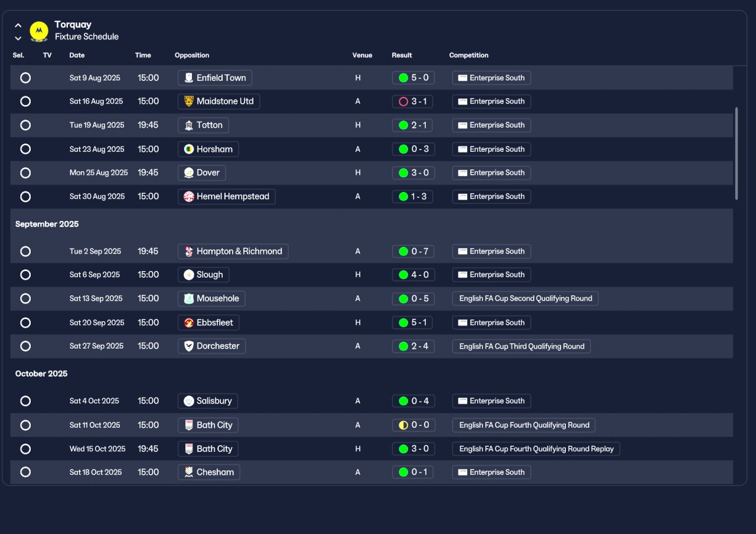The height and width of the screenshot is (534, 756).
Task: Click the loss indicator on 3 - 1 Maidstone result
Action: click(x=403, y=101)
